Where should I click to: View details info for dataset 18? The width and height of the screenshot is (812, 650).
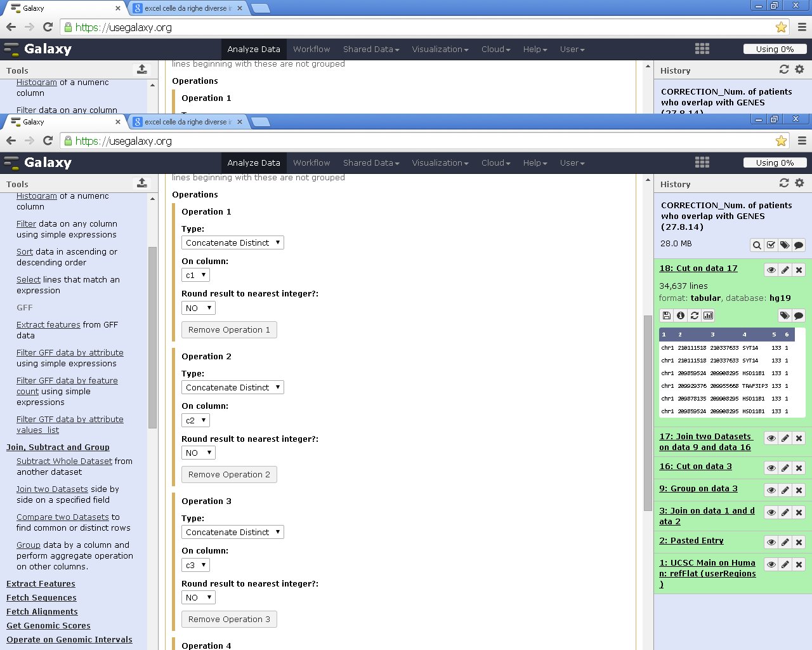tap(680, 315)
